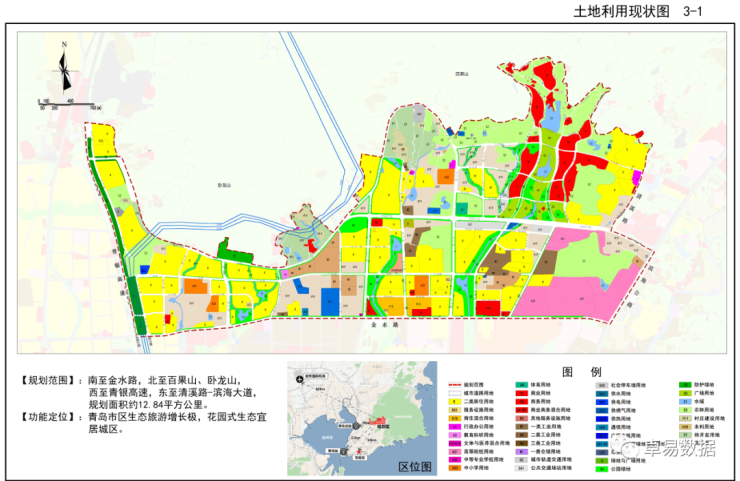The width and height of the screenshot is (740, 481).
Task: Click the magenta 行政办公用地 legend swatch
Action: click(x=455, y=427)
